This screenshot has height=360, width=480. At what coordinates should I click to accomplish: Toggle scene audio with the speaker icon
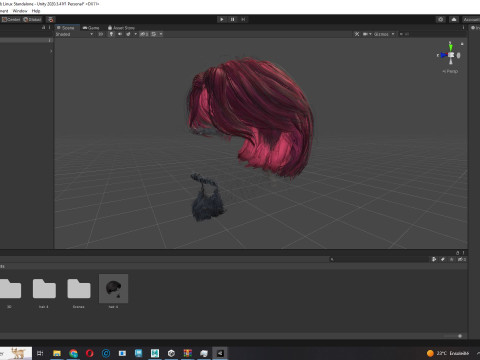(x=120, y=34)
